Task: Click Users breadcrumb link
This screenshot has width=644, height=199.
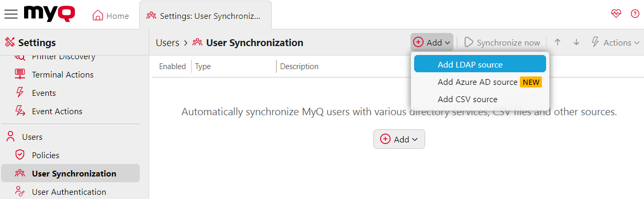Action: click(168, 42)
